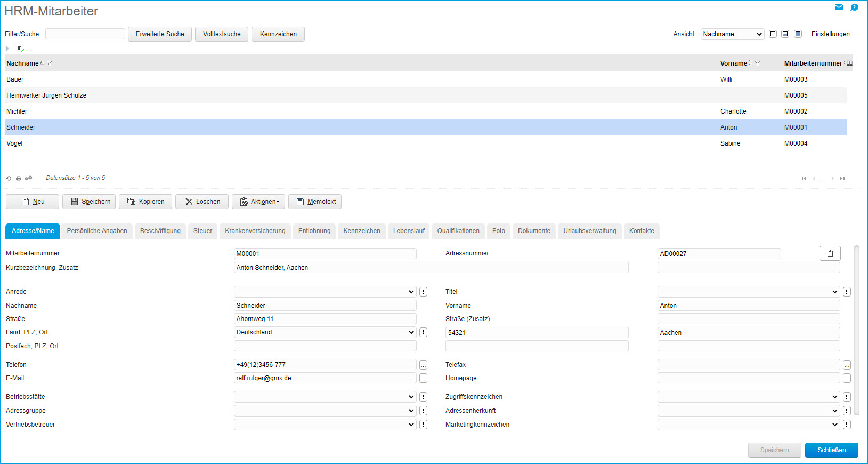Select the Vogel row in the list

point(426,143)
